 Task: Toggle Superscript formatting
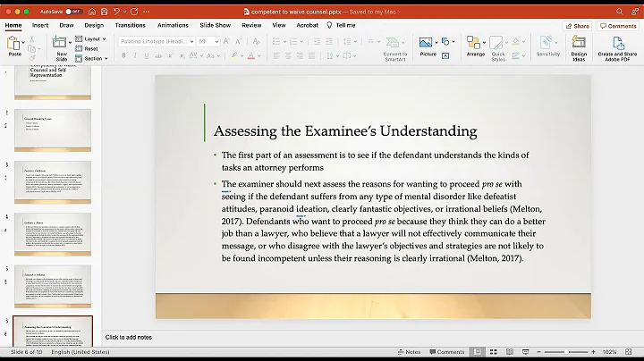coord(171,55)
